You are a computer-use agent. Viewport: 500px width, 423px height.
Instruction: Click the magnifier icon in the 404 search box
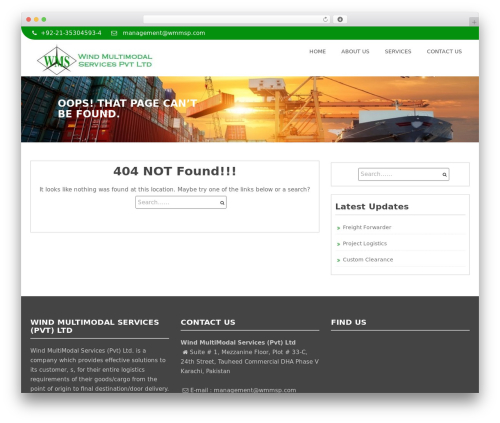point(222,203)
